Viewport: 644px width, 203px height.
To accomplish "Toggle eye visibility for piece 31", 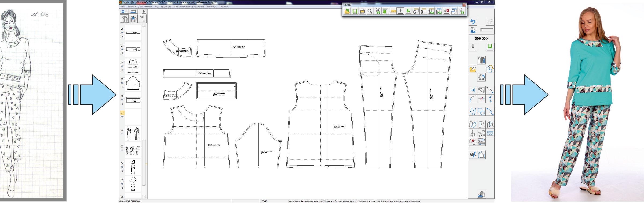I will 122,117.
